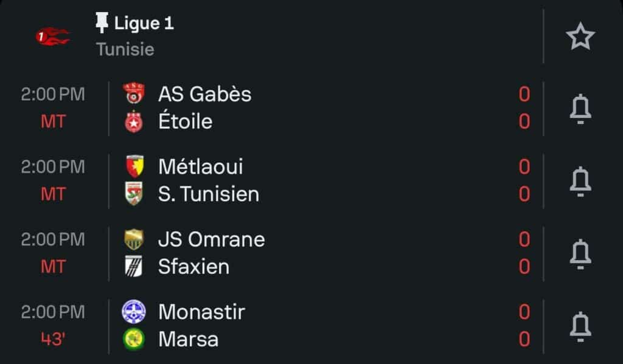
Task: Click the pin icon beside Ligue 1
Action: point(102,23)
